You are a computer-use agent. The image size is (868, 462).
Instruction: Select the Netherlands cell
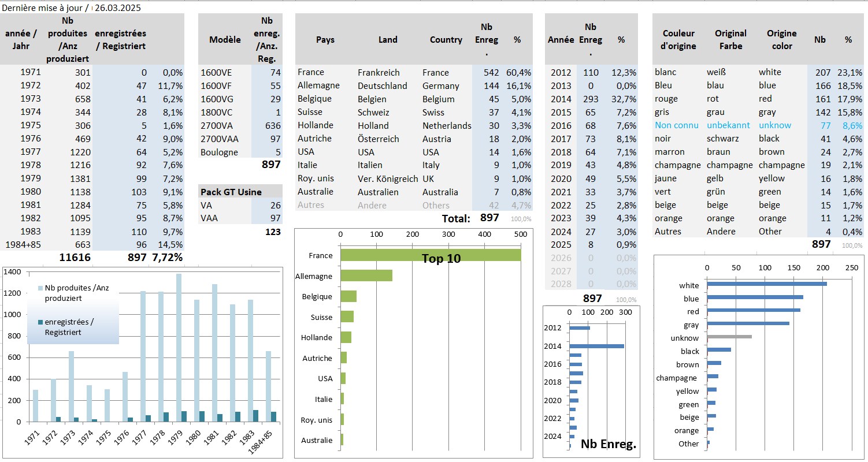coord(447,125)
